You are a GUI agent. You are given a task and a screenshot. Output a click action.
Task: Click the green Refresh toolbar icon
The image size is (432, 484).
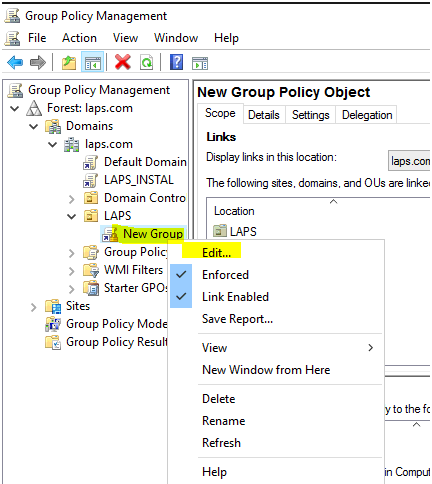click(147, 62)
